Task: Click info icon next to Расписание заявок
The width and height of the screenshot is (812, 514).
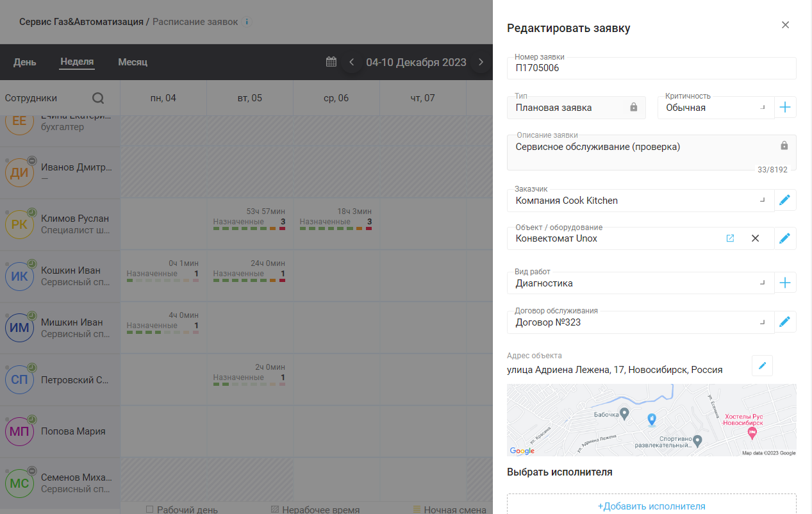Action: click(247, 22)
